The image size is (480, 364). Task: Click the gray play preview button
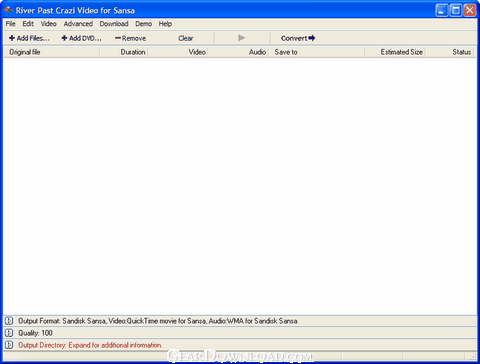[x=242, y=38]
